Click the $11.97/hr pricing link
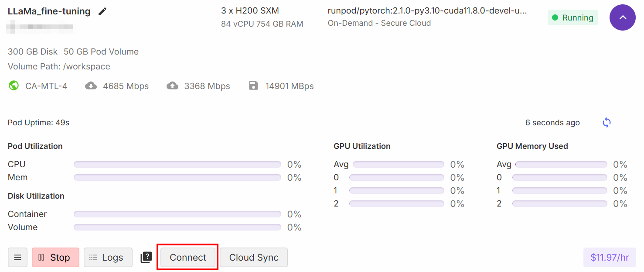Screen dimensions: 644x272 click(610, 257)
